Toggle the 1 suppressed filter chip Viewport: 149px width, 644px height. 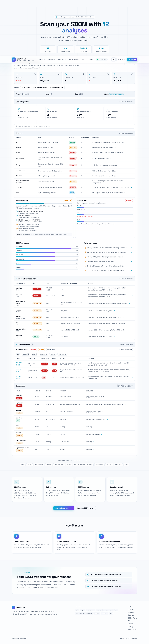[51, 349]
